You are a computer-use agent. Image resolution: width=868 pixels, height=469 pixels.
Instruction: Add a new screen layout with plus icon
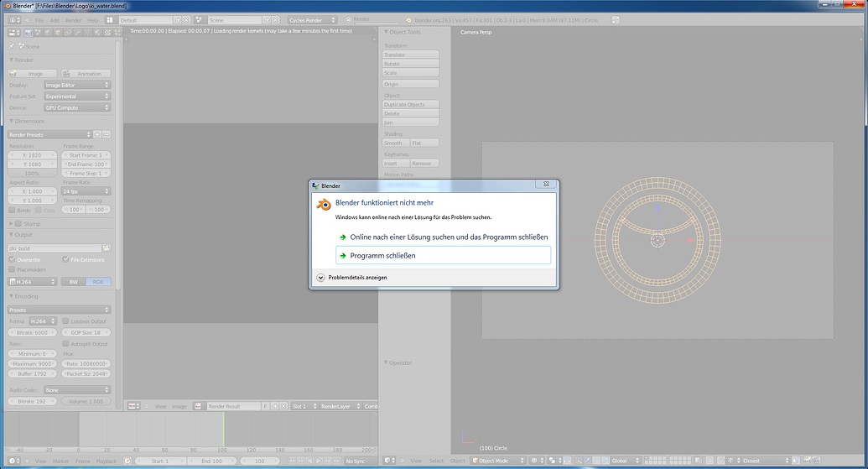coord(178,20)
